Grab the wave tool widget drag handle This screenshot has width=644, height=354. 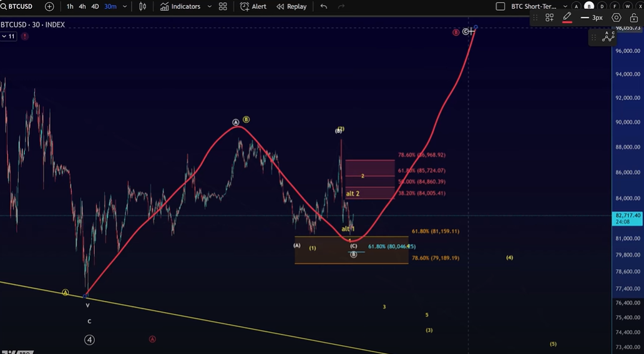point(594,37)
